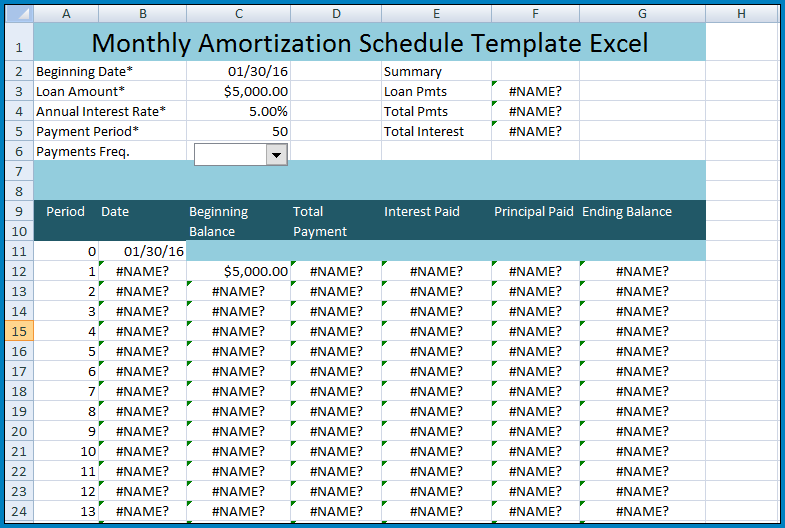The image size is (785, 528).
Task: Click the Beginning Balance #NAME? cell in row 22
Action: click(239, 471)
